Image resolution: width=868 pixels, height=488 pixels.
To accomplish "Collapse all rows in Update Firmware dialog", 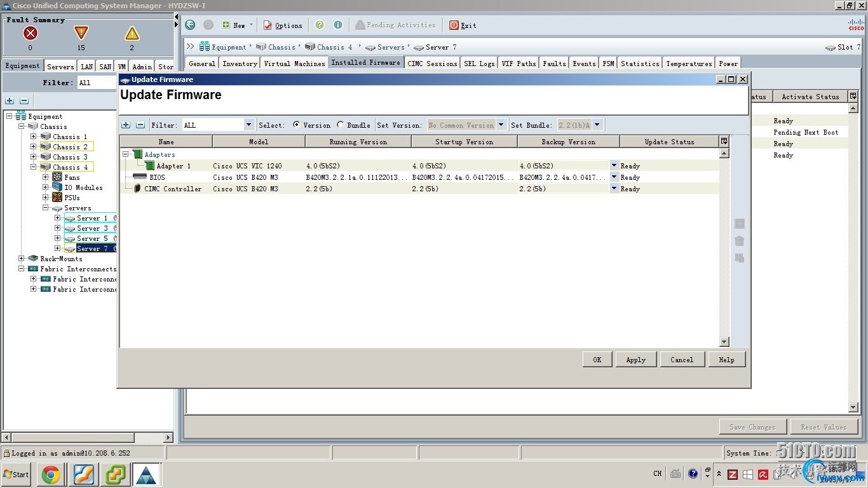I will pos(140,125).
